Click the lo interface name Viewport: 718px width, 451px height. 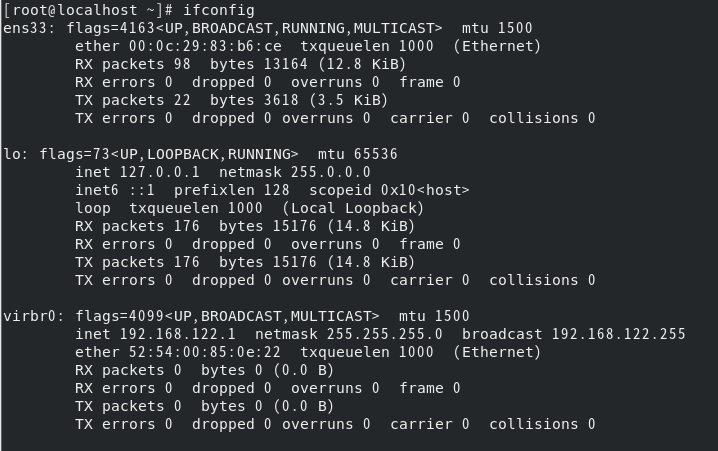[x=12, y=154]
